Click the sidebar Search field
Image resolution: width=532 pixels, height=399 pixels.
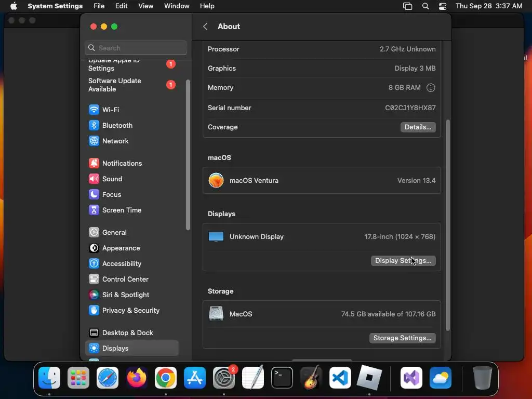pyautogui.click(x=136, y=48)
